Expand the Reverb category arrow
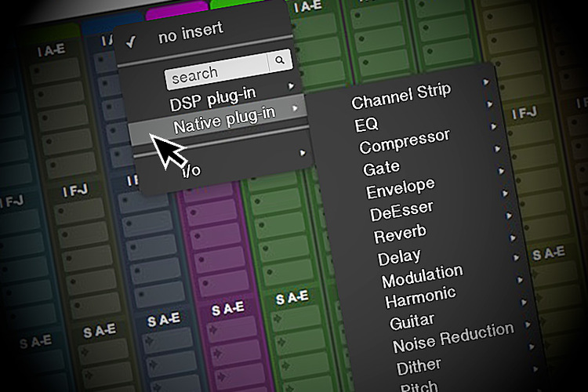 click(x=509, y=216)
